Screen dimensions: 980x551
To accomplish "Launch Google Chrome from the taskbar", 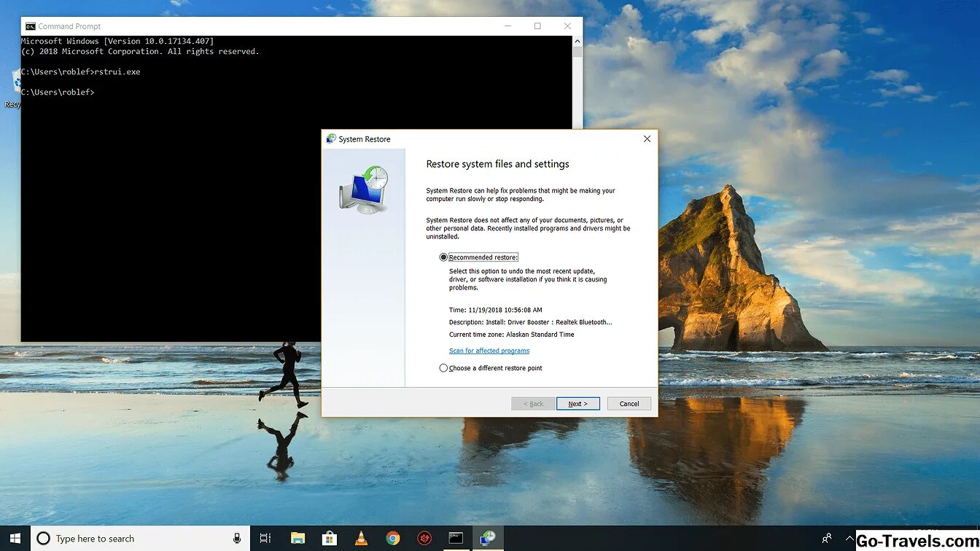I will click(393, 539).
